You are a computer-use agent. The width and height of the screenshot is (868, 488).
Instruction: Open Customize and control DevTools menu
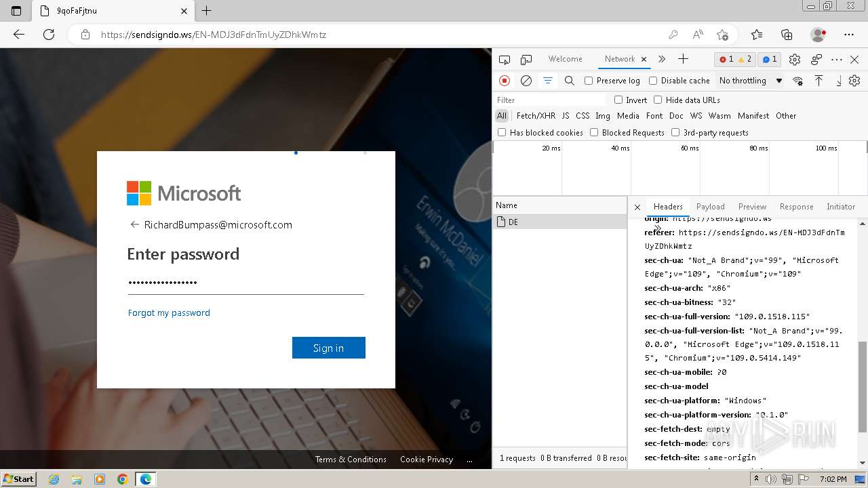click(837, 60)
